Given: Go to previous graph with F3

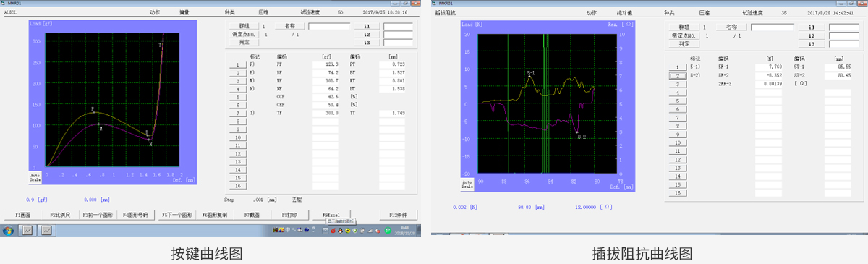Looking at the screenshot, I should [98, 215].
